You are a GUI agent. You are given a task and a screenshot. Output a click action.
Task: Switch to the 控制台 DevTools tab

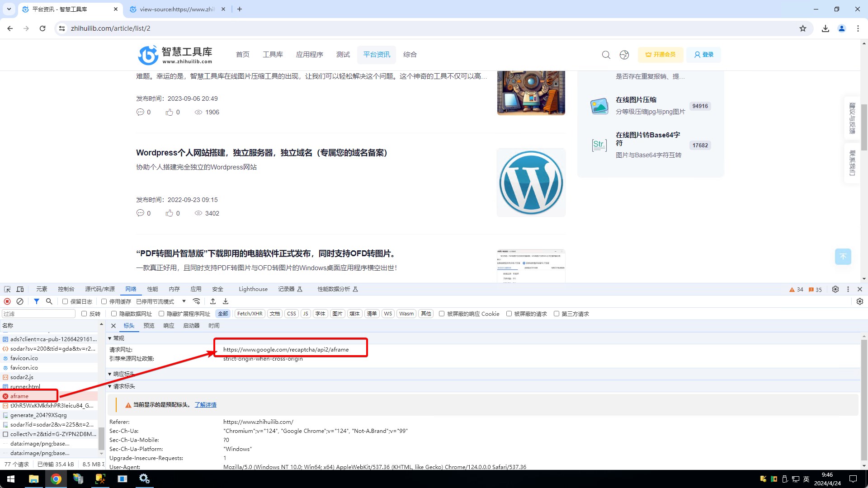click(66, 289)
